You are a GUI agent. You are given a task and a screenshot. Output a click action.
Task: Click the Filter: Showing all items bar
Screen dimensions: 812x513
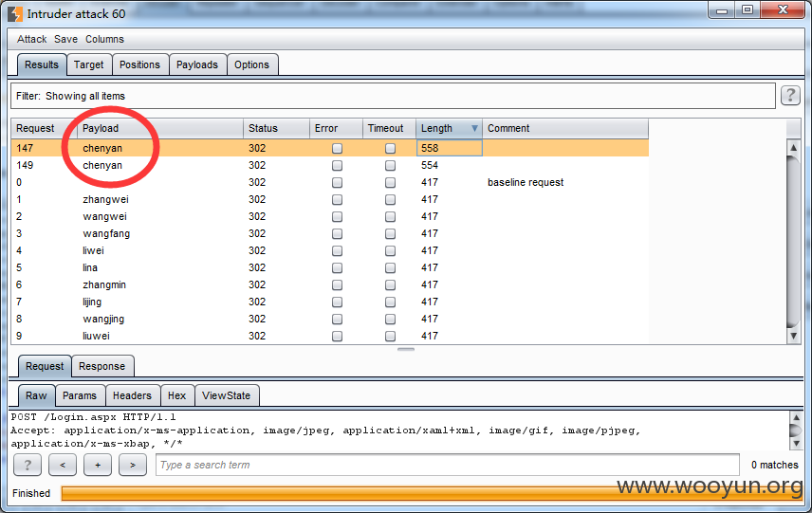393,96
